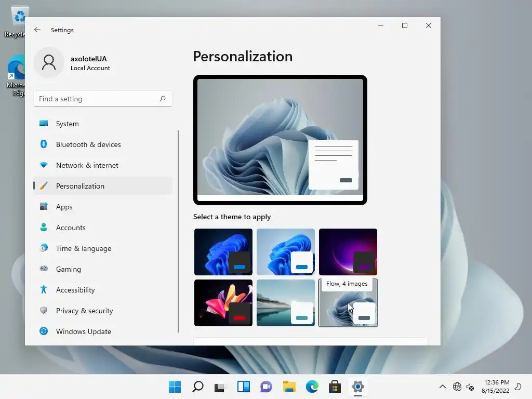Click the search magnifier in Find a setting
This screenshot has height=399, width=532.
click(x=163, y=99)
